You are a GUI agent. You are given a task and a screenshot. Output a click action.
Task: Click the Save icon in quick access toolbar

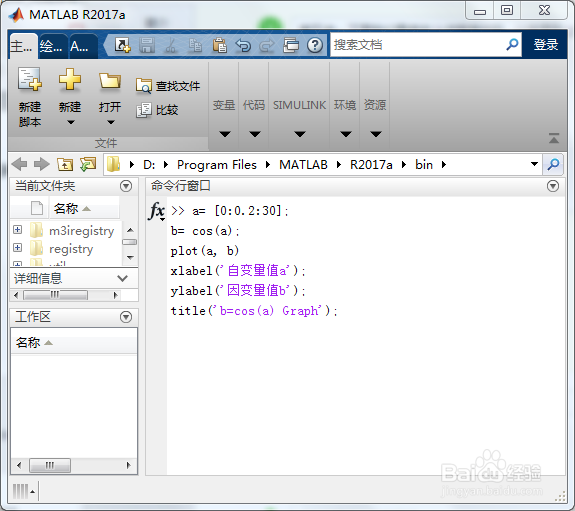[x=147, y=45]
